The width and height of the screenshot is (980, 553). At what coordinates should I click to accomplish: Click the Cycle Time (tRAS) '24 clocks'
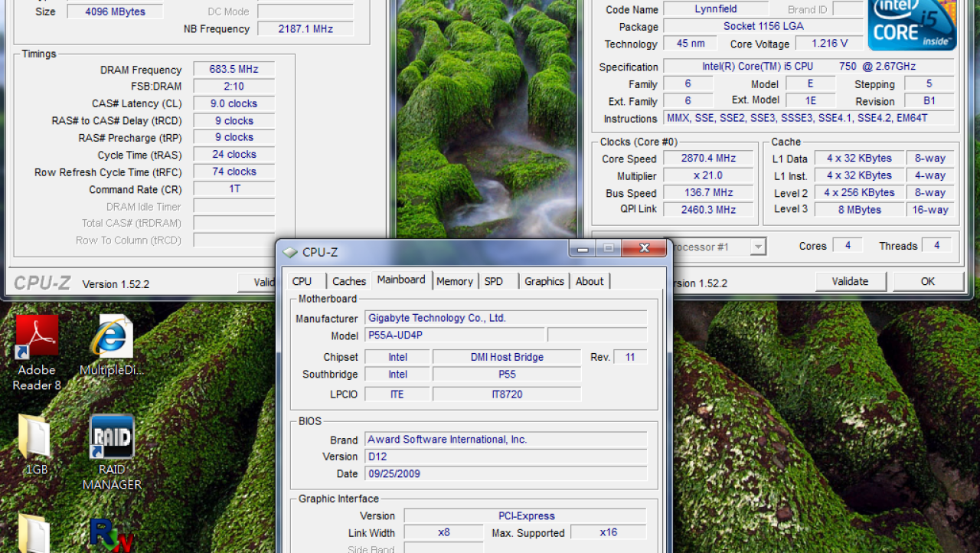[234, 154]
